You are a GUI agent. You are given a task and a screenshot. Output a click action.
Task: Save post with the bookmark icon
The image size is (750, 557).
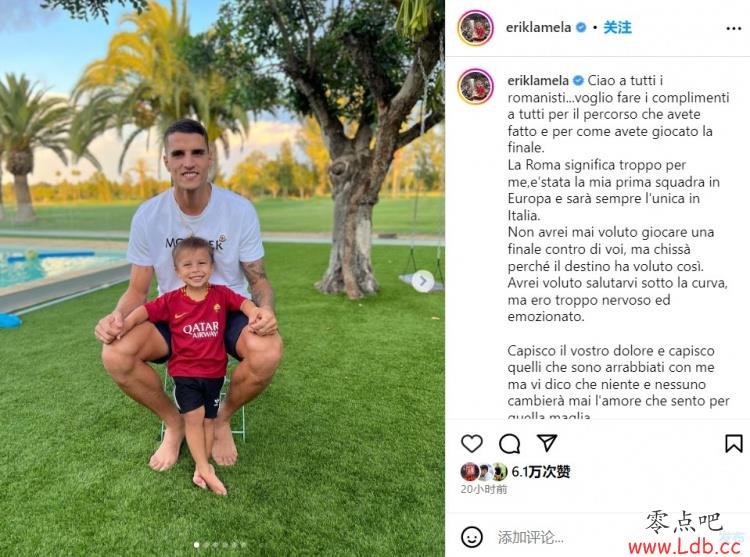733,444
